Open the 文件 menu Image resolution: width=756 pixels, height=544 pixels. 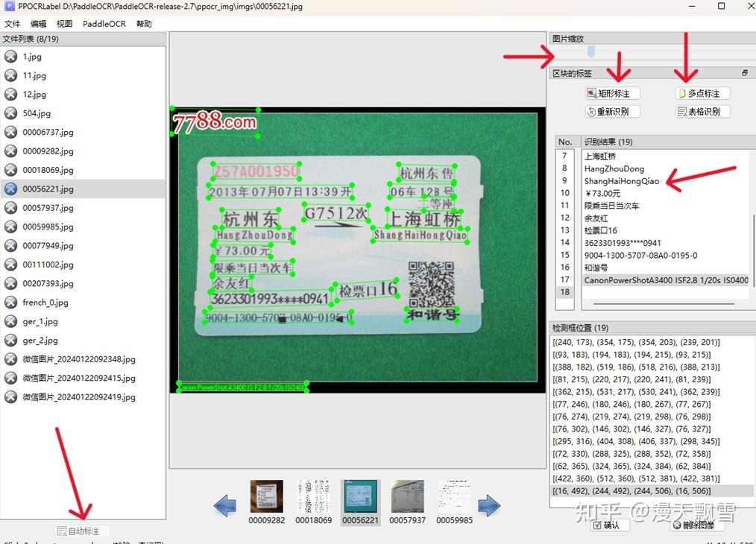(12, 23)
